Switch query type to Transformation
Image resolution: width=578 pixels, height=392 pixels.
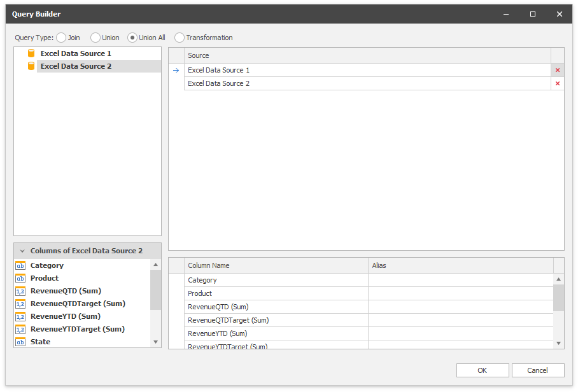pyautogui.click(x=180, y=38)
